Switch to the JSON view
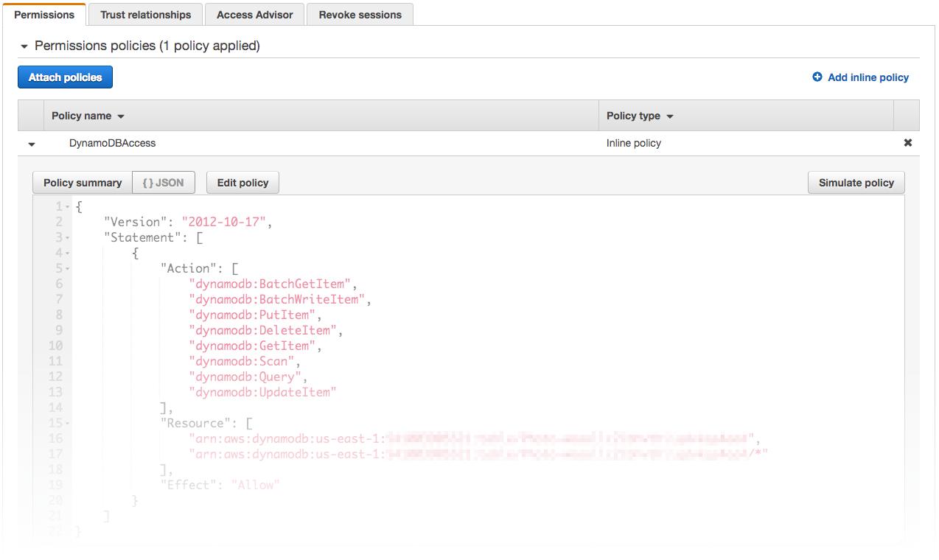This screenshot has width=939, height=560. click(x=164, y=183)
